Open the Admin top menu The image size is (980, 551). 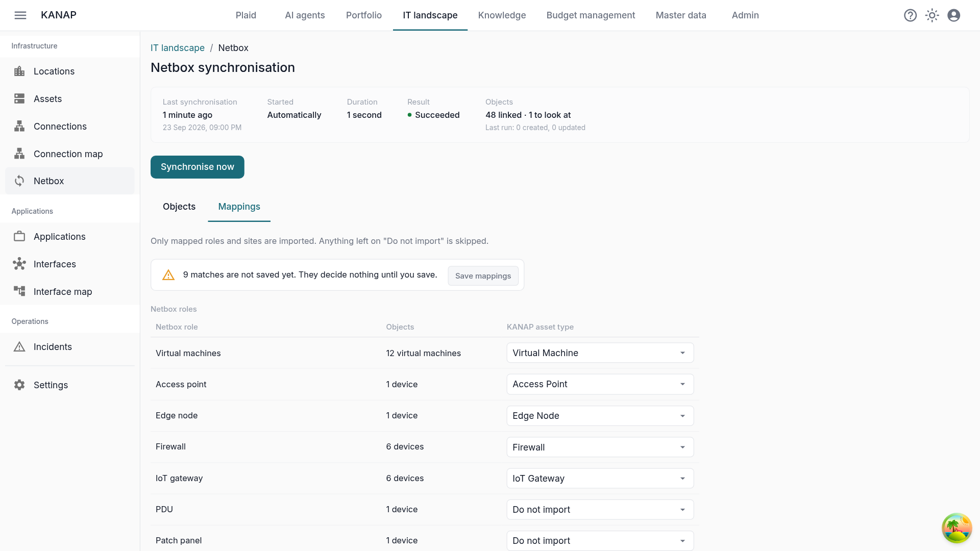(745, 15)
